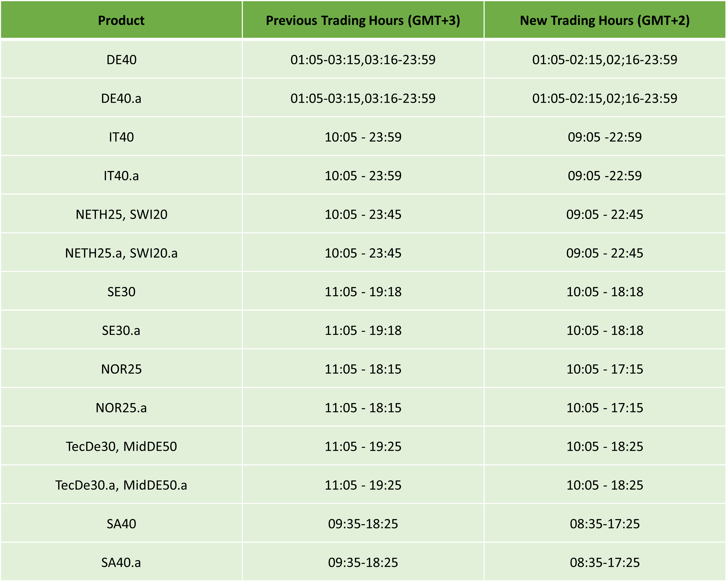Click SE30 previous hours 11:05 - 19:18
The height and width of the screenshot is (582, 728).
pyautogui.click(x=363, y=292)
